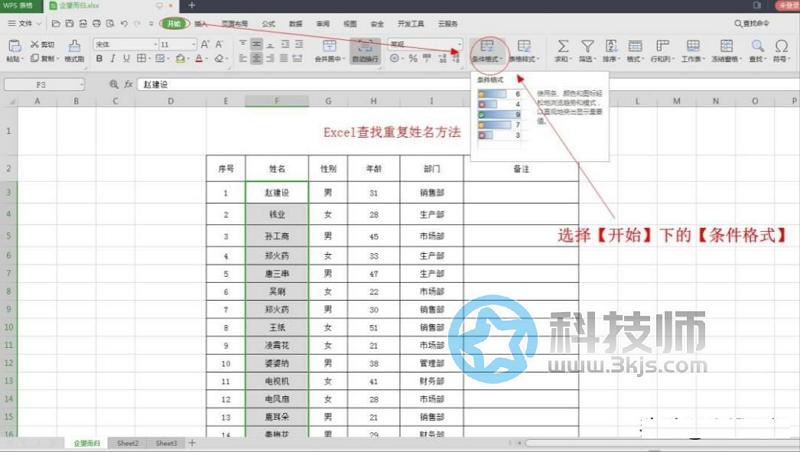Click the Save icon in quick toolbar
Screen dimensions: 800x452
click(69, 23)
